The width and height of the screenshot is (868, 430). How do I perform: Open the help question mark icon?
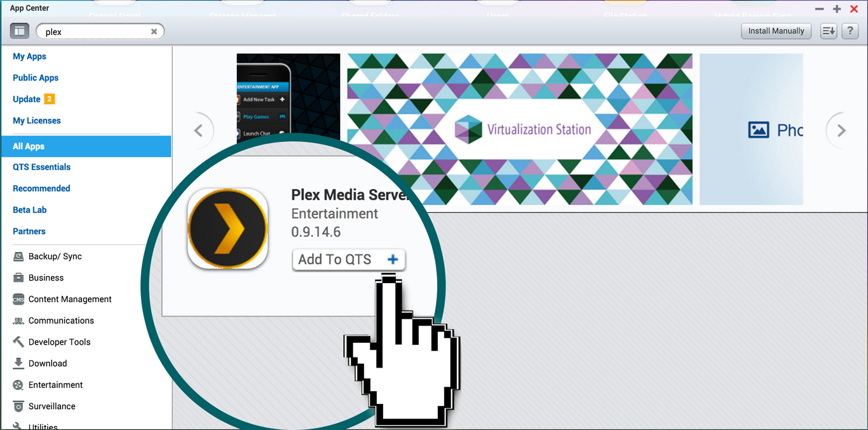tap(850, 31)
